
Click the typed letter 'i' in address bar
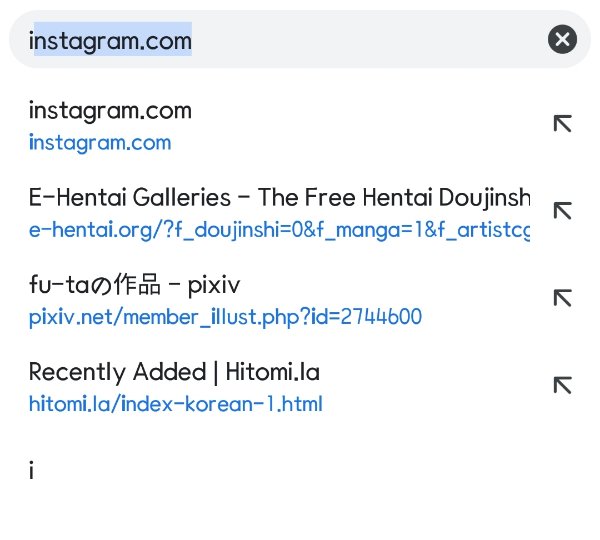[31, 40]
